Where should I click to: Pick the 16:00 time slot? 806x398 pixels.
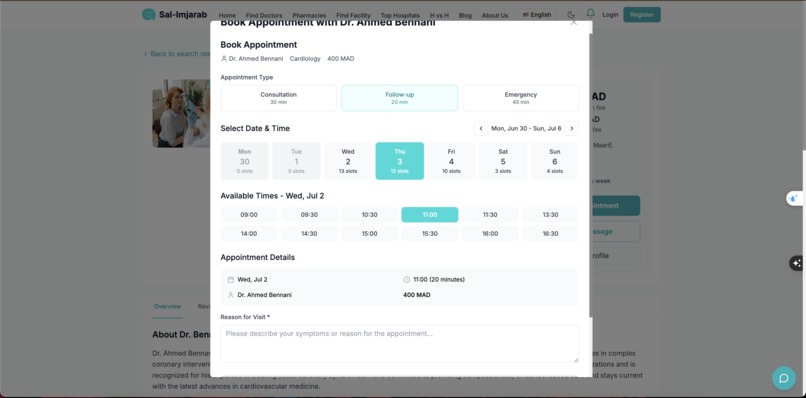pyautogui.click(x=490, y=233)
